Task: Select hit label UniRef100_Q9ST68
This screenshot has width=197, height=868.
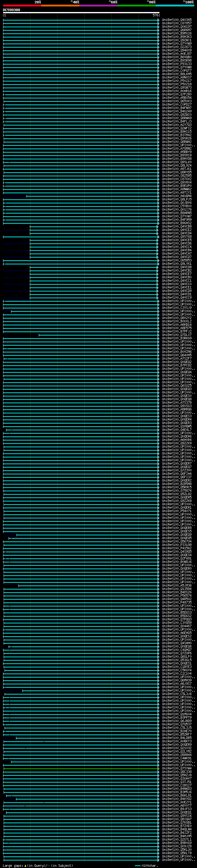Action: point(177,236)
